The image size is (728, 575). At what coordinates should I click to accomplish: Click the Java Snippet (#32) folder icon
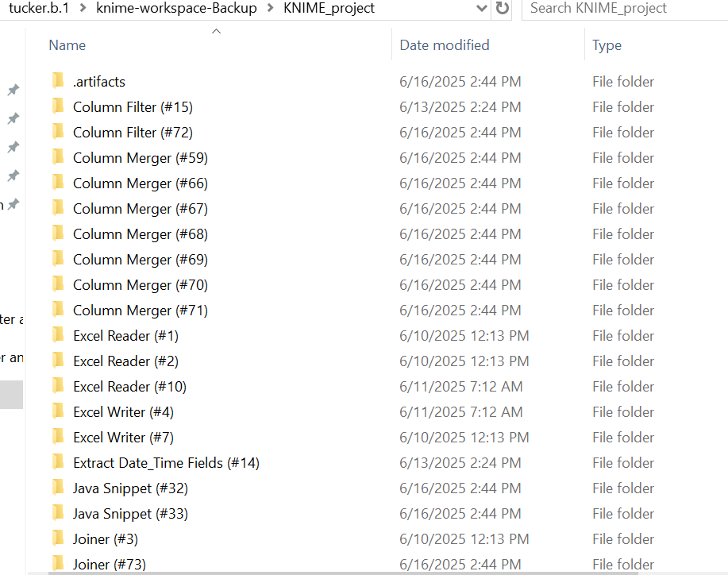[x=58, y=488]
